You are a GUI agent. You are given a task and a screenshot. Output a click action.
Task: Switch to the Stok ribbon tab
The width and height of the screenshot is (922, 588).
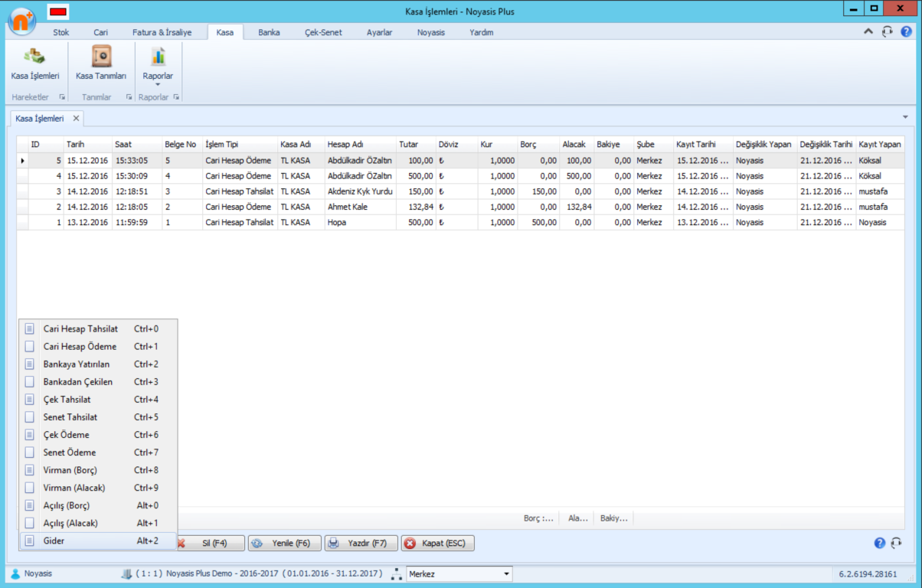61,33
